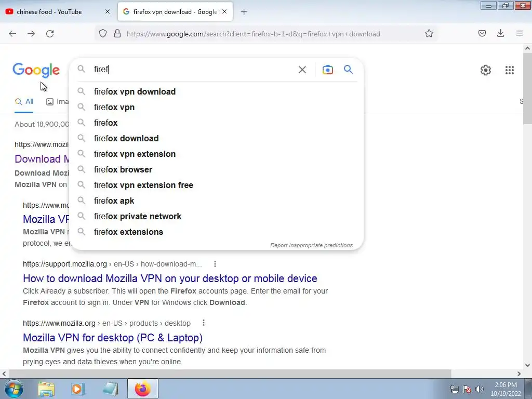Submit search with blue magnifier icon
The width and height of the screenshot is (532, 399).
click(349, 70)
